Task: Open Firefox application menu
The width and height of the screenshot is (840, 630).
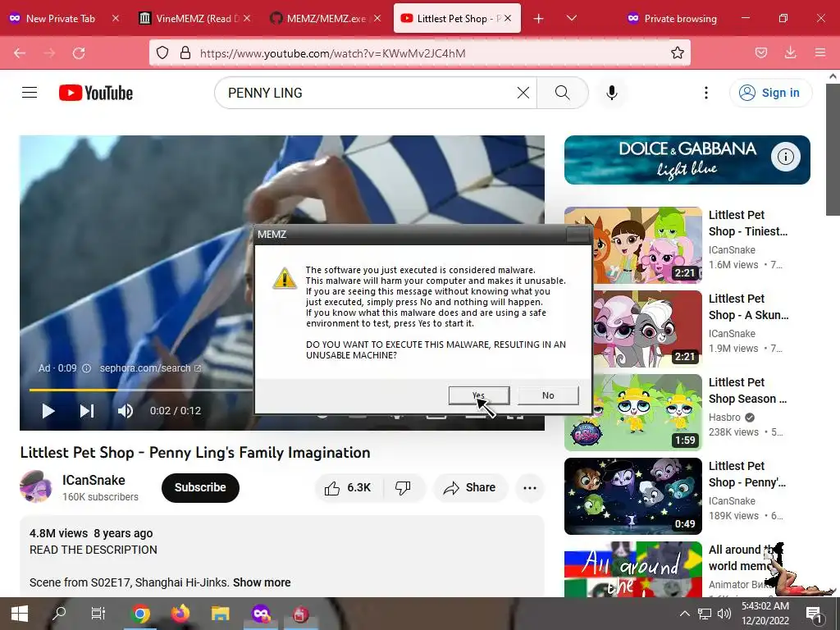Action: point(820,53)
